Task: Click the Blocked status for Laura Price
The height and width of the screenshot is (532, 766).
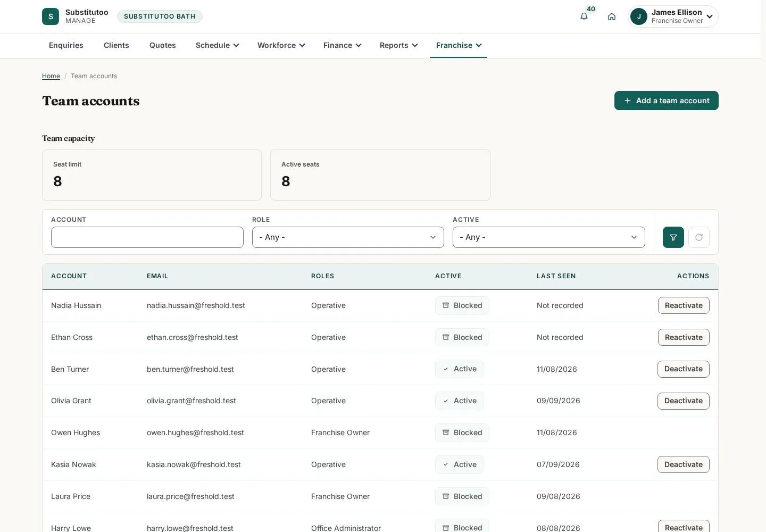Action: (462, 496)
